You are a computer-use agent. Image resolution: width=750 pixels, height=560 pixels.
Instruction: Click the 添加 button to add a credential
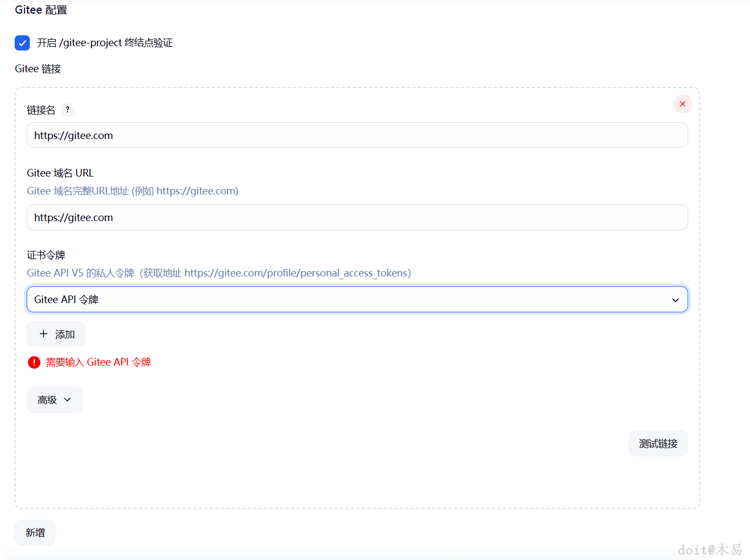56,334
